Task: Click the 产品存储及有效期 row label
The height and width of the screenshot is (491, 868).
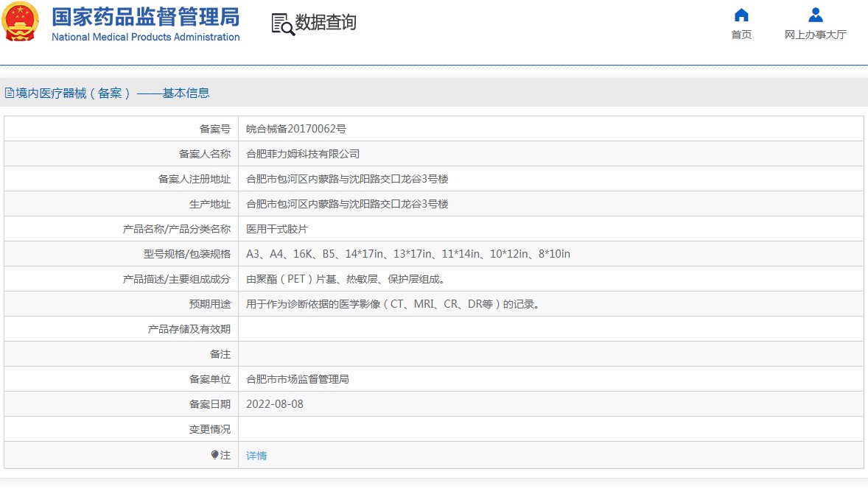Action: tap(189, 329)
